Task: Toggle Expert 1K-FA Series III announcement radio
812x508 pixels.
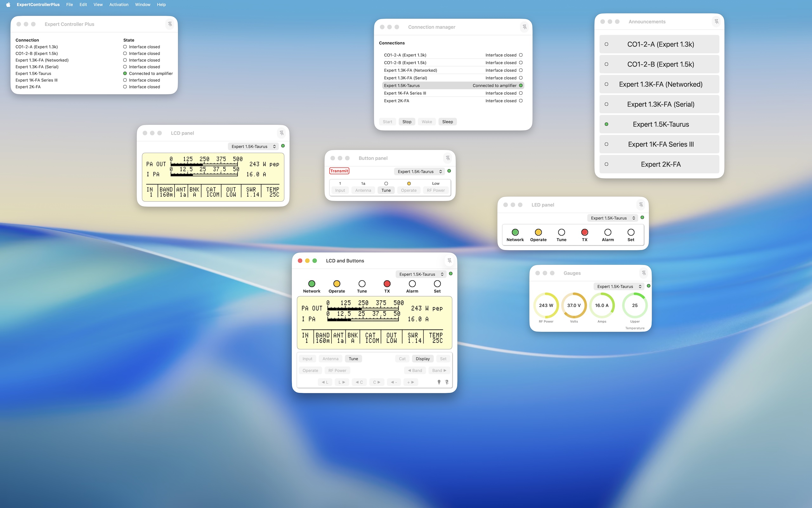Action: 606,144
